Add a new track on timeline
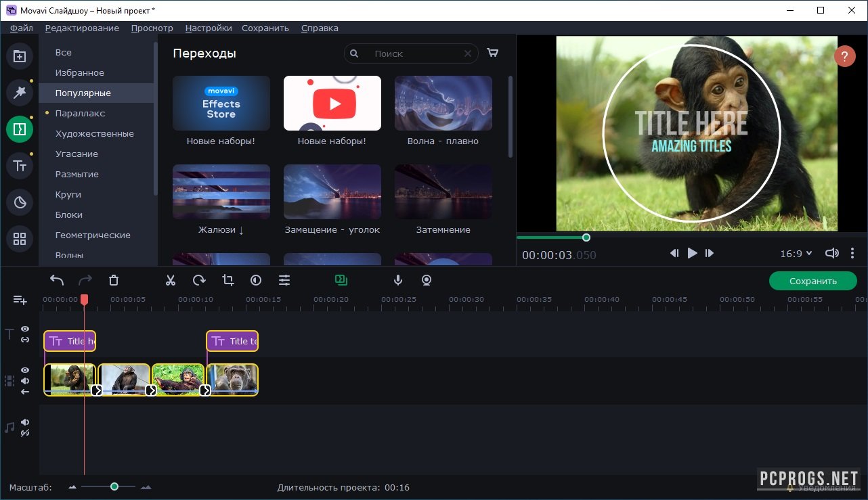This screenshot has height=500, width=868. tap(20, 300)
